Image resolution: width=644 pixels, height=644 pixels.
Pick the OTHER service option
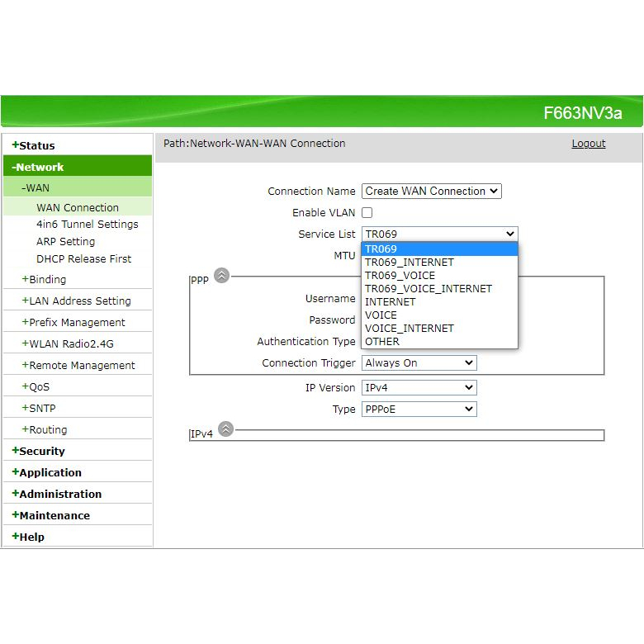click(382, 342)
